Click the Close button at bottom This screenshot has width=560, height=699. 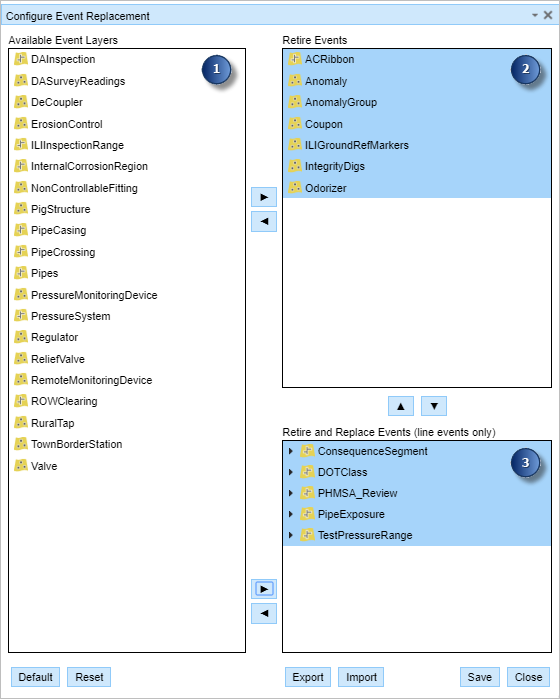[x=528, y=677]
